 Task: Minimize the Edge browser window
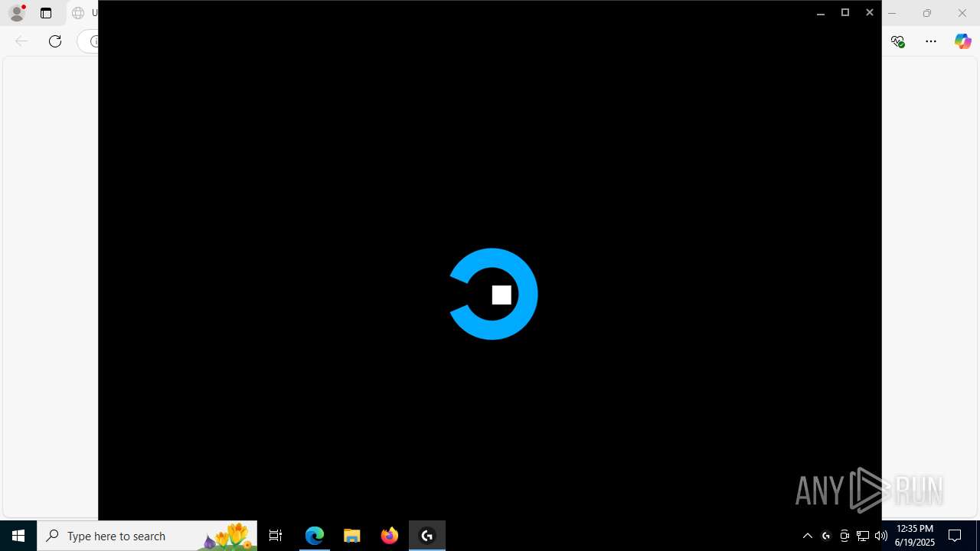click(892, 13)
